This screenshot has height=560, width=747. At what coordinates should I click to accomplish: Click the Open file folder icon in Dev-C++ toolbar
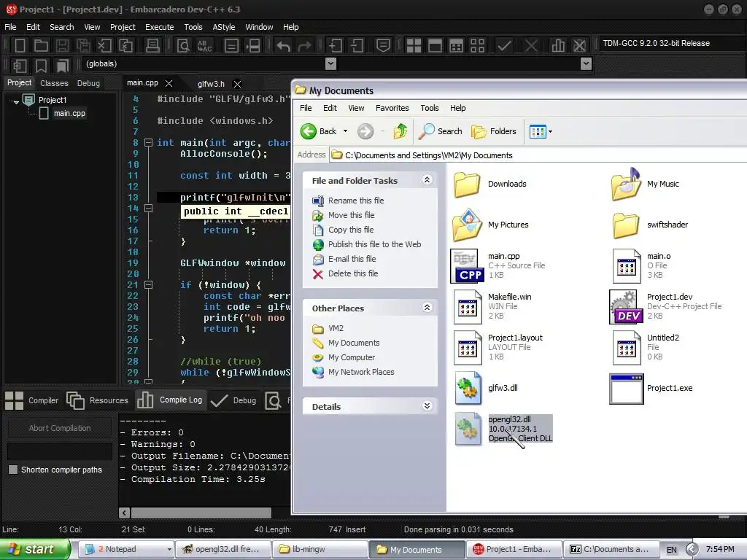coord(41,46)
